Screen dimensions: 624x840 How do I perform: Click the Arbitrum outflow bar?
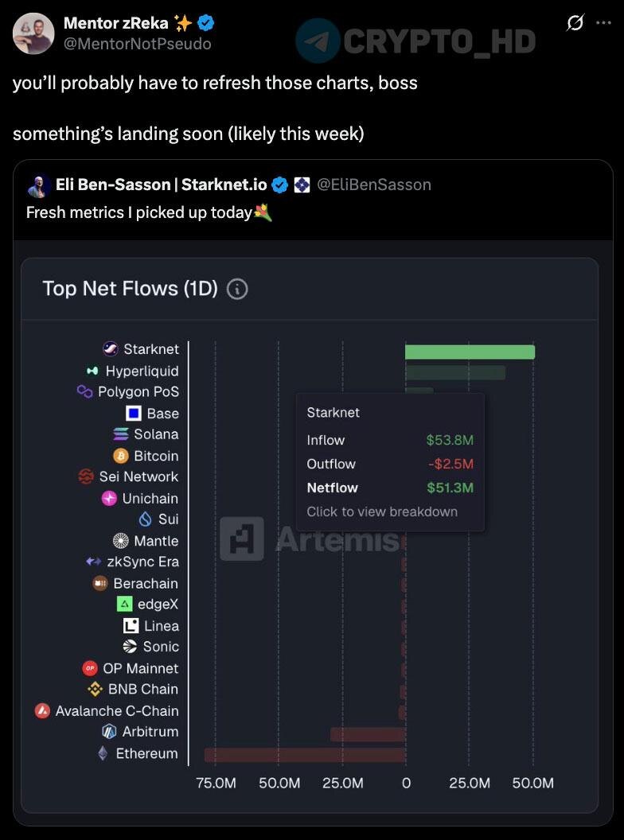tap(368, 733)
